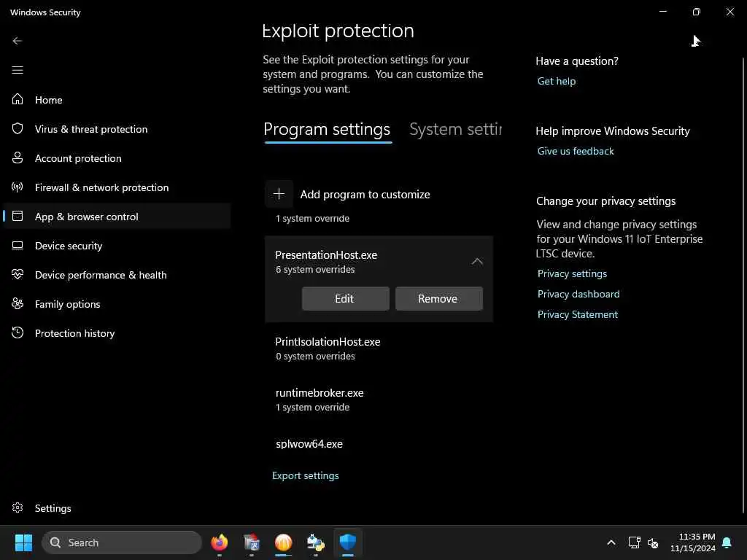Screen dimensions: 747x560
Task: Open Settings at the sidebar bottom
Action: coord(117,508)
